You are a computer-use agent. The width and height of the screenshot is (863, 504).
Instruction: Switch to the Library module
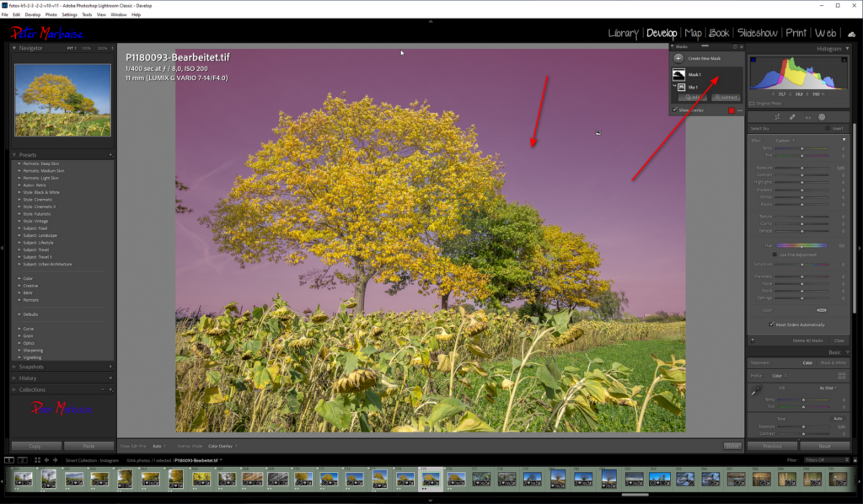point(624,33)
